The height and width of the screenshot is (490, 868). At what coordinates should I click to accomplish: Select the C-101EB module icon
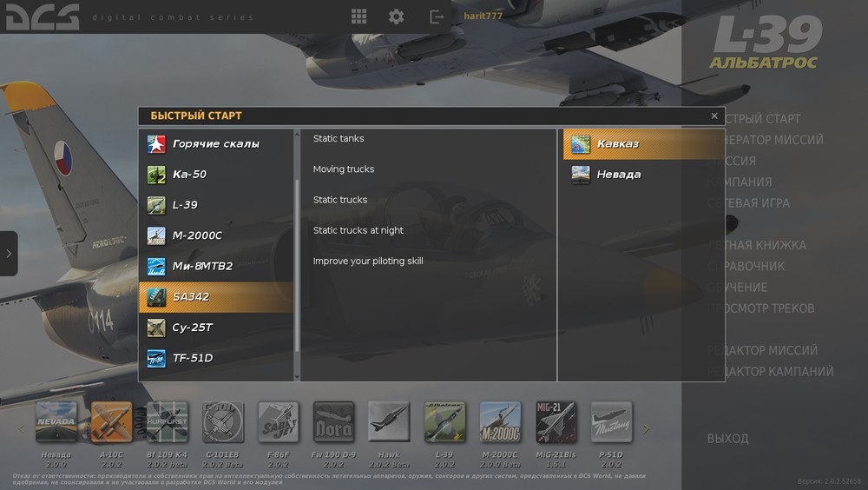pyautogui.click(x=222, y=422)
